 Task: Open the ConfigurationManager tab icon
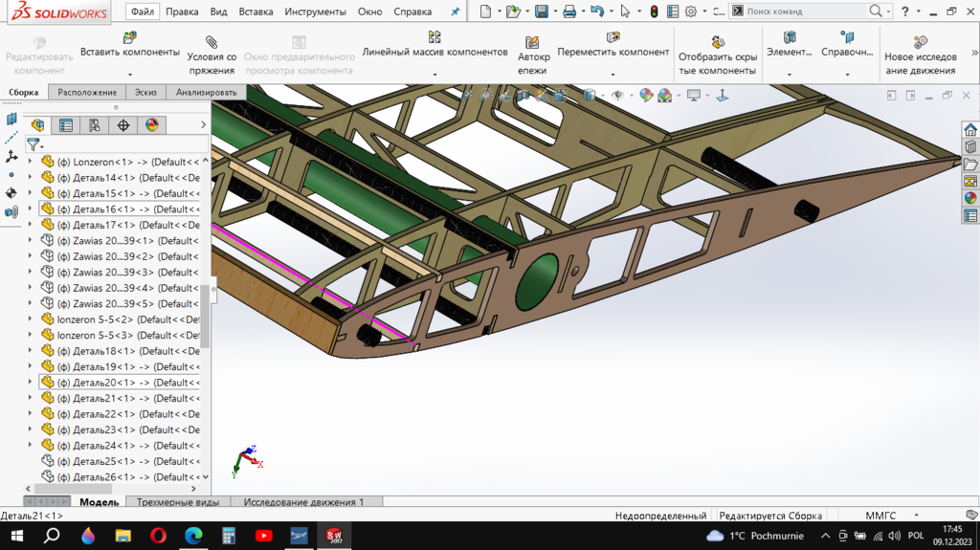click(94, 125)
